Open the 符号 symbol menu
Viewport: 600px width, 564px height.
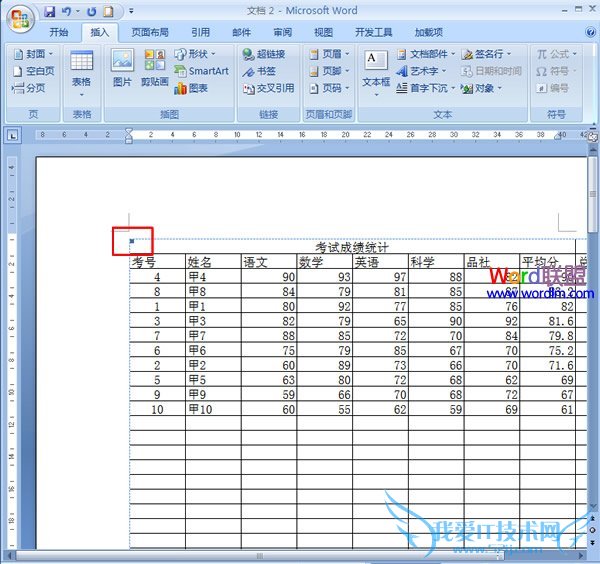click(556, 71)
